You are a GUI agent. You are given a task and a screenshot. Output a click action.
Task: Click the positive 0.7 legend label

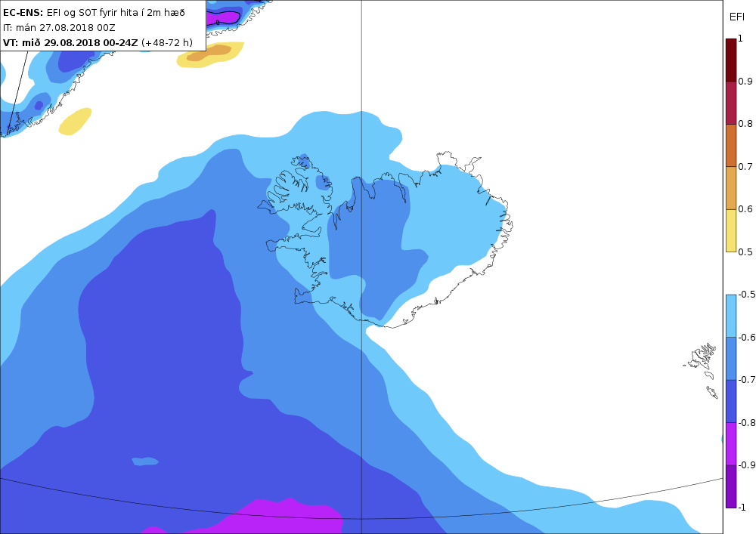point(745,167)
